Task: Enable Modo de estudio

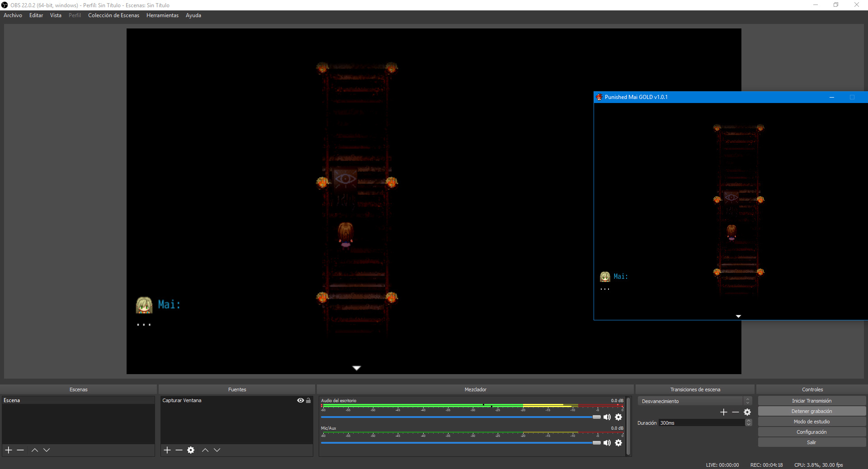Action: [812, 422]
